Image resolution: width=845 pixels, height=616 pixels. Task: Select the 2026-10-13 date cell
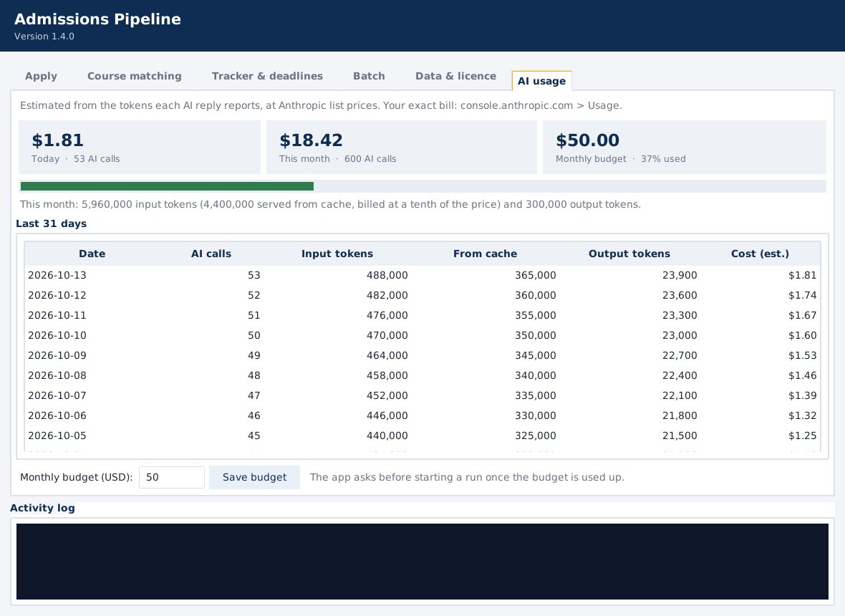57,275
